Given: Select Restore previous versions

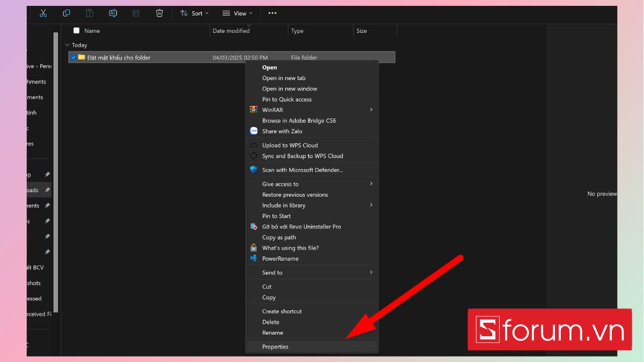Looking at the screenshot, I should point(312,195).
